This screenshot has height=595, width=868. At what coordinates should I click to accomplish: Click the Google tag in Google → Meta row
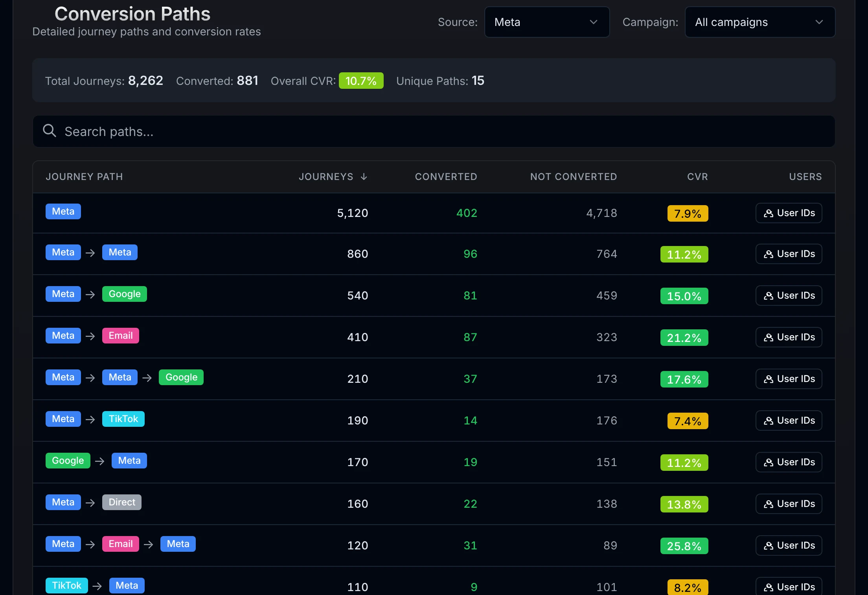68,461
